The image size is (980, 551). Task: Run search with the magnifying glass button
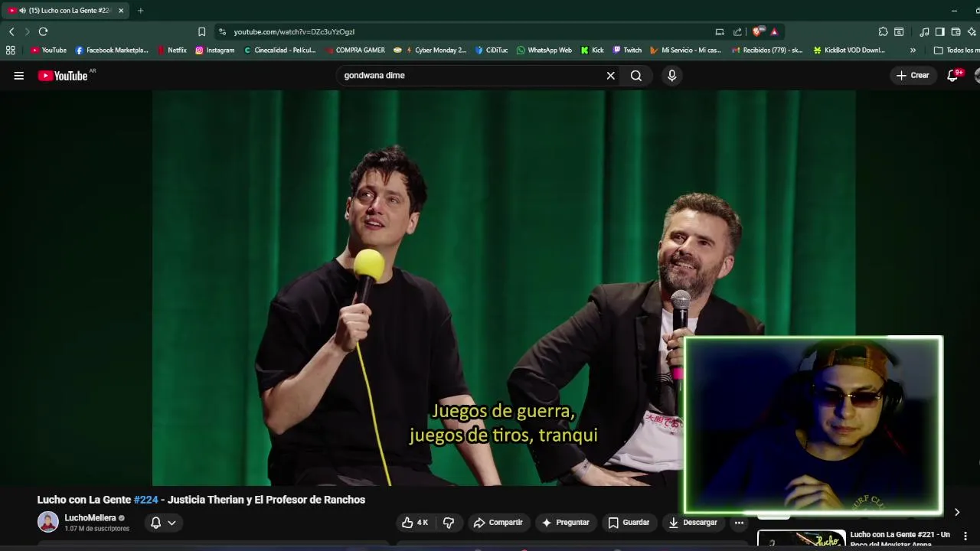click(636, 75)
